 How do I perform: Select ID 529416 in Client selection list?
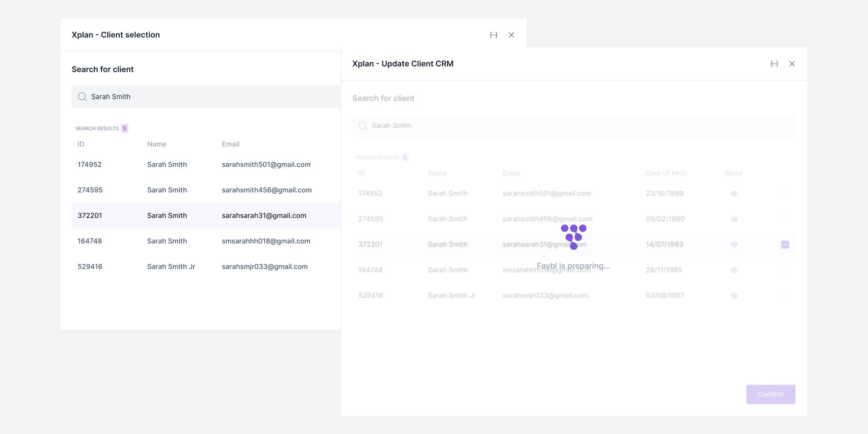90,266
